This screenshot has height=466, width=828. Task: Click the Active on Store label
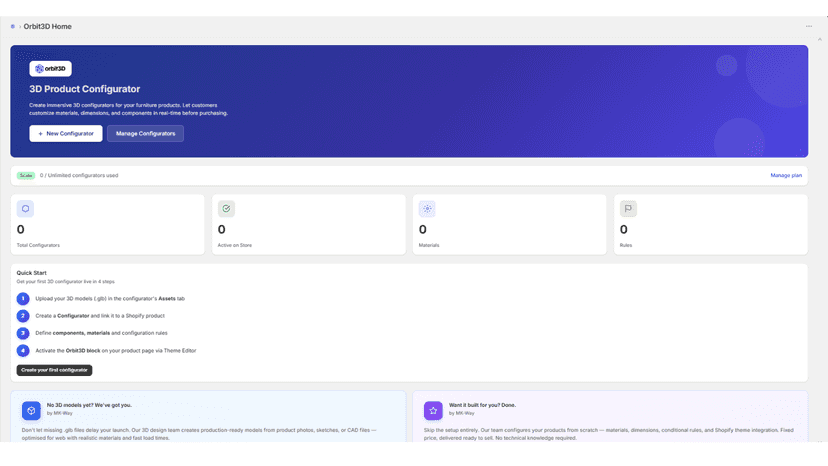click(235, 245)
